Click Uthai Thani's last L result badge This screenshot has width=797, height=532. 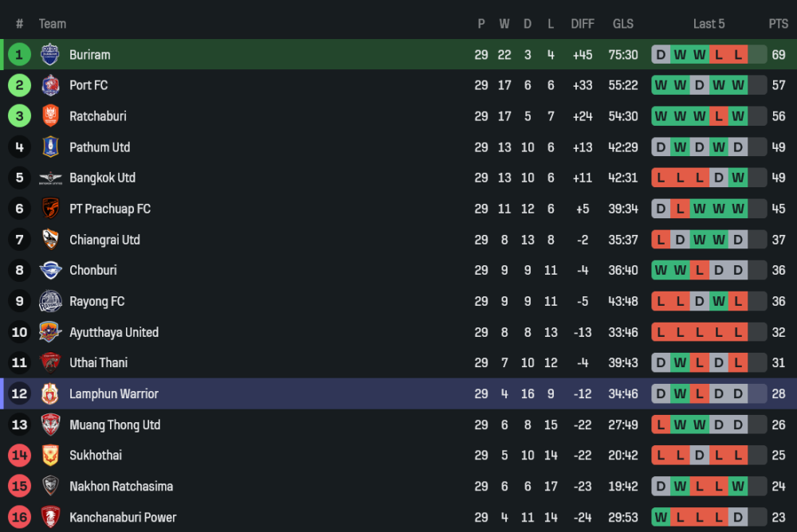[738, 363]
